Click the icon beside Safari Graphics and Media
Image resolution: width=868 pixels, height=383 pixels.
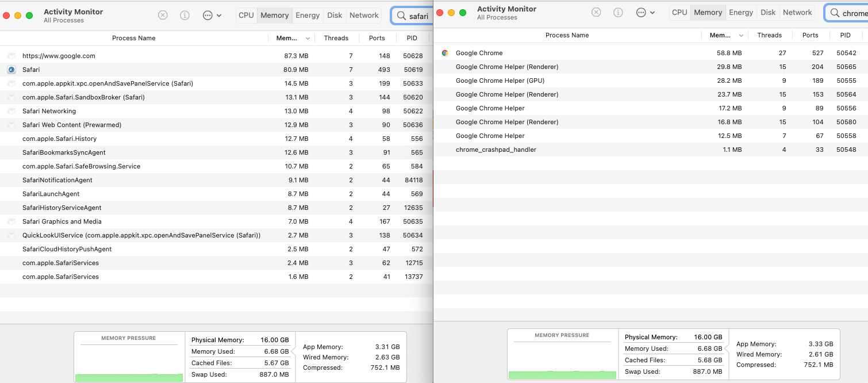pos(11,221)
